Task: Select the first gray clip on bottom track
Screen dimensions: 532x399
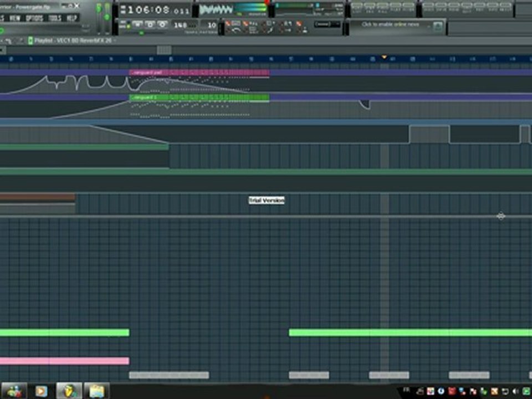Action: coord(169,375)
